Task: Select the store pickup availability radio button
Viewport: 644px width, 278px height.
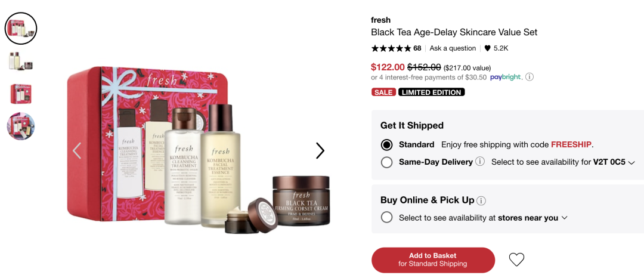Action: 386,217
